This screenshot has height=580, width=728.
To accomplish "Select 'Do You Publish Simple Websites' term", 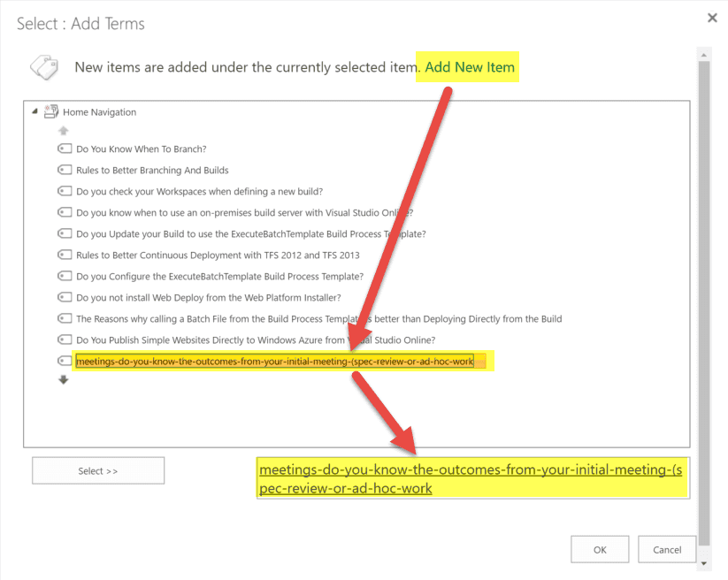I will tap(255, 340).
